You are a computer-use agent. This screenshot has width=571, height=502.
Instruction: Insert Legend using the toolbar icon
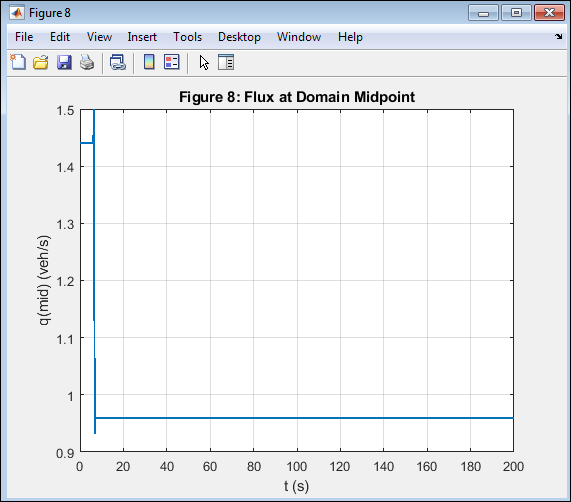click(172, 62)
